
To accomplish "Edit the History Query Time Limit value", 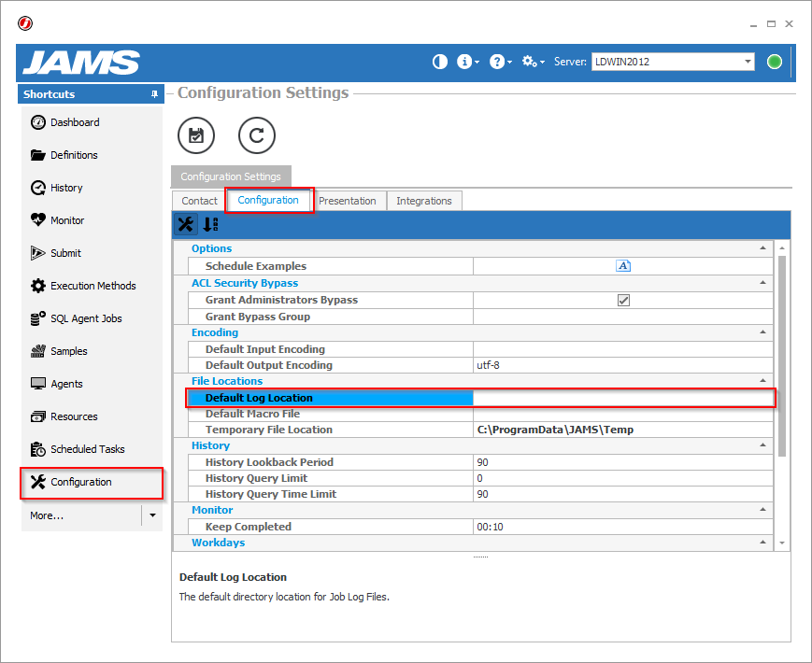I will [623, 494].
